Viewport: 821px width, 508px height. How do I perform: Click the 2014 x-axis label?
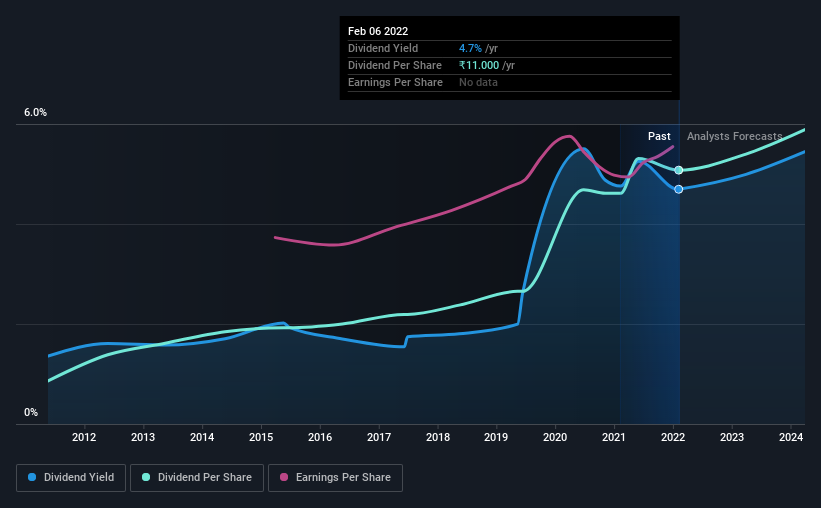point(202,437)
